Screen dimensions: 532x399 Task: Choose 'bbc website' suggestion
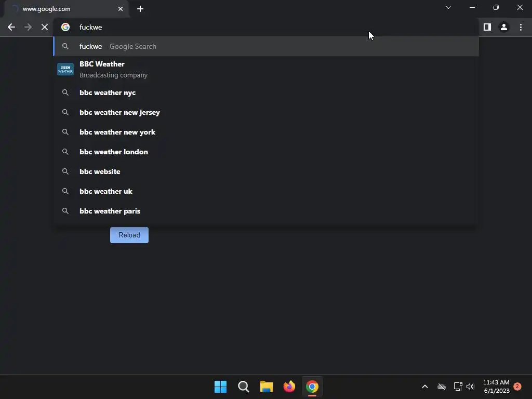(267, 171)
